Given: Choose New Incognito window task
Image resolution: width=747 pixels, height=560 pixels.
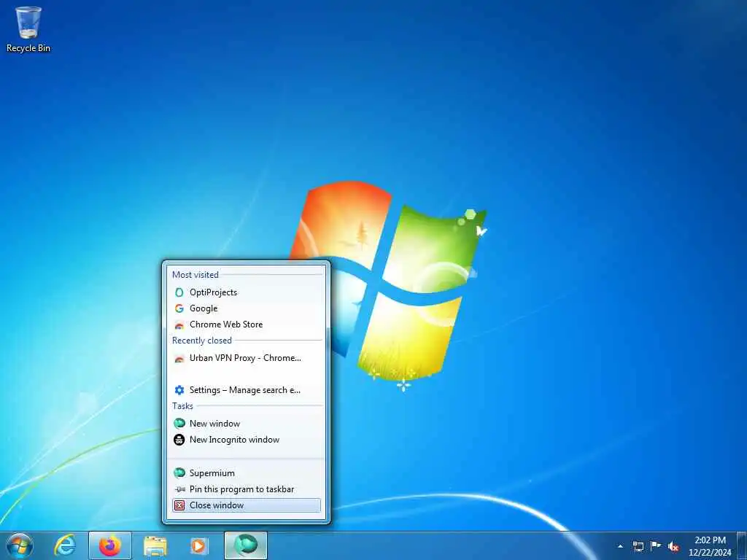Looking at the screenshot, I should pos(247,440).
